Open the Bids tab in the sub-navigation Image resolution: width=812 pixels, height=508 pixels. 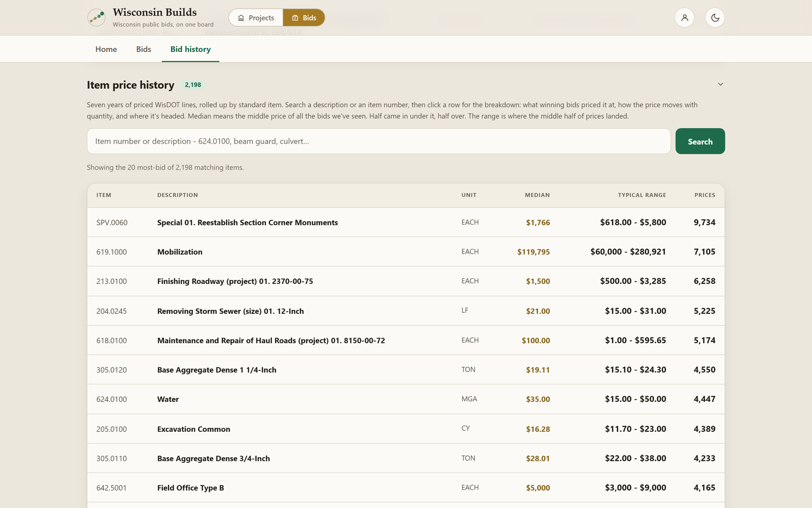(144, 49)
